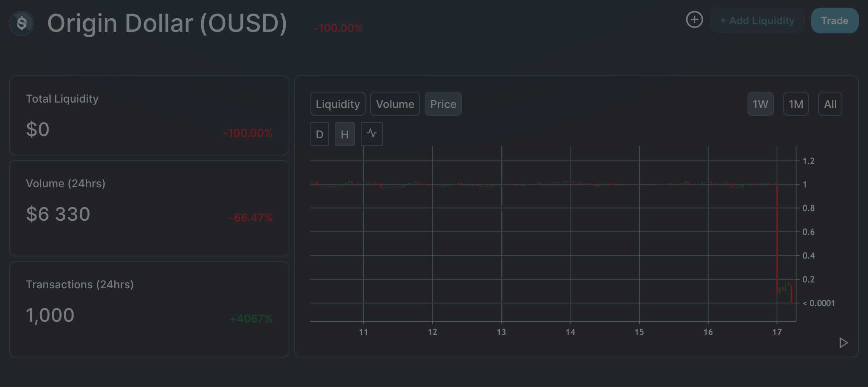Click the $0 total liquidity value
This screenshot has height=387, width=868.
click(x=38, y=129)
